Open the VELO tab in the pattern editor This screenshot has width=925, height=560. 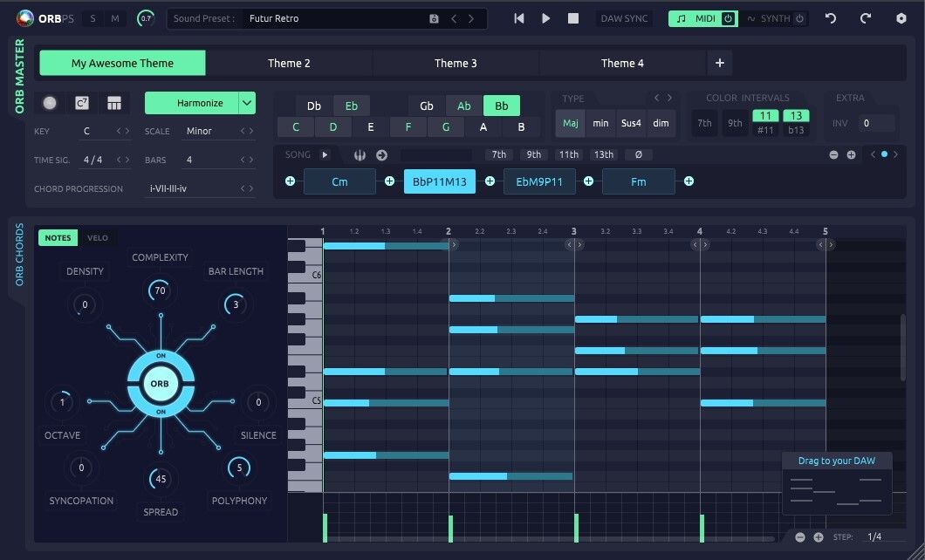(x=98, y=236)
